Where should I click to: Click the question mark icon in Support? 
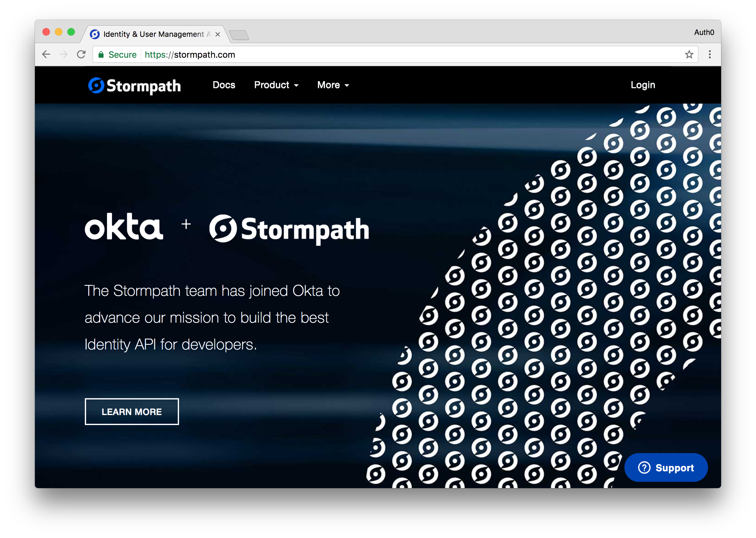(x=644, y=467)
